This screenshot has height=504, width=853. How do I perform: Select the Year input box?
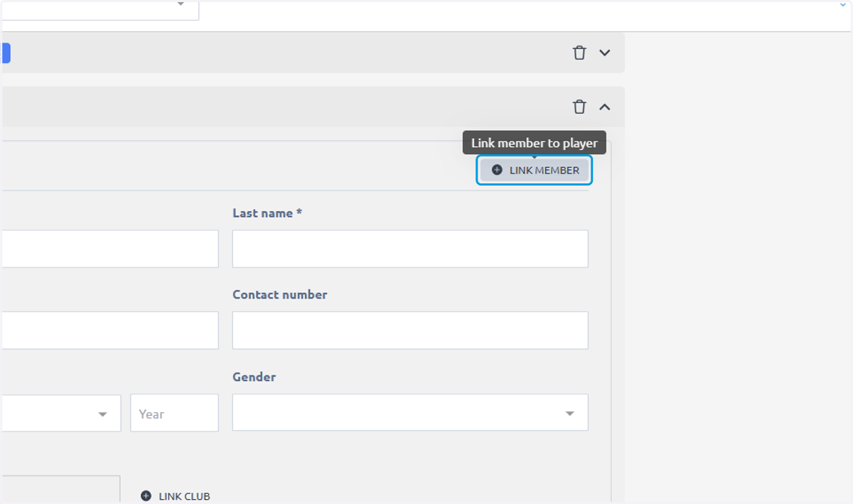pyautogui.click(x=174, y=413)
